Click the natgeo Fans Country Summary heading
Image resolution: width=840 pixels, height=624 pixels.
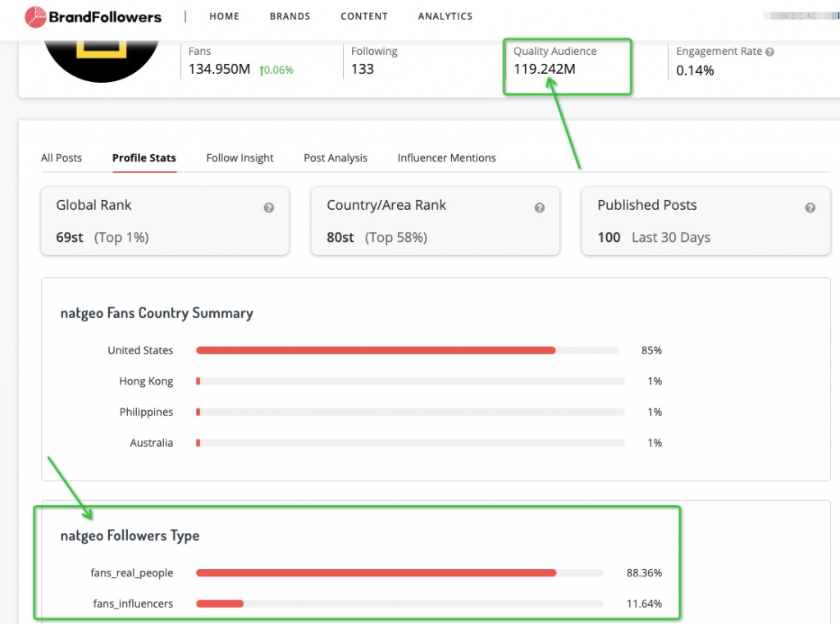[x=157, y=313]
